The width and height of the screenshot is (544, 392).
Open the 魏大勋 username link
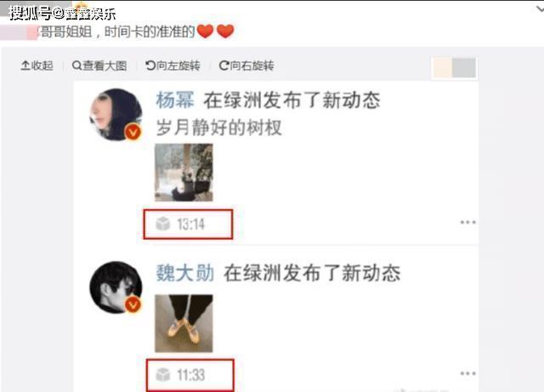185,273
